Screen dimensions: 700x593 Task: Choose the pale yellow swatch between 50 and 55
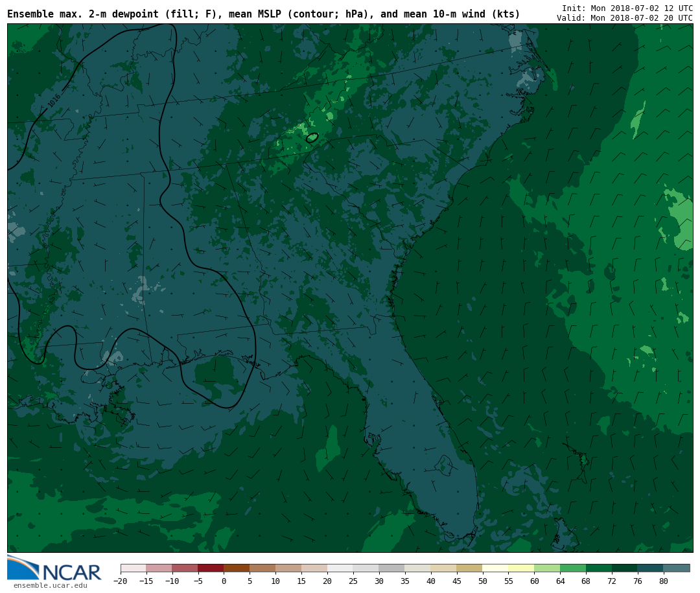pyautogui.click(x=495, y=568)
